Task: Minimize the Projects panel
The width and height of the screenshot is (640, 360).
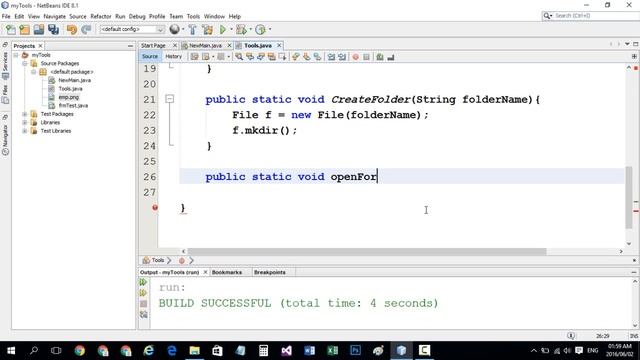Action: coord(130,46)
